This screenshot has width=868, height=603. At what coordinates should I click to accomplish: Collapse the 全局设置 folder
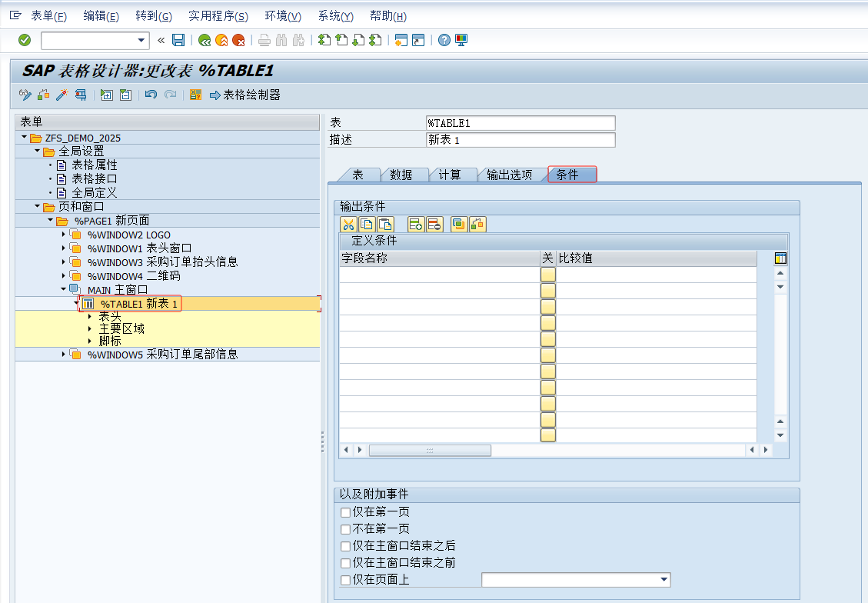point(37,151)
